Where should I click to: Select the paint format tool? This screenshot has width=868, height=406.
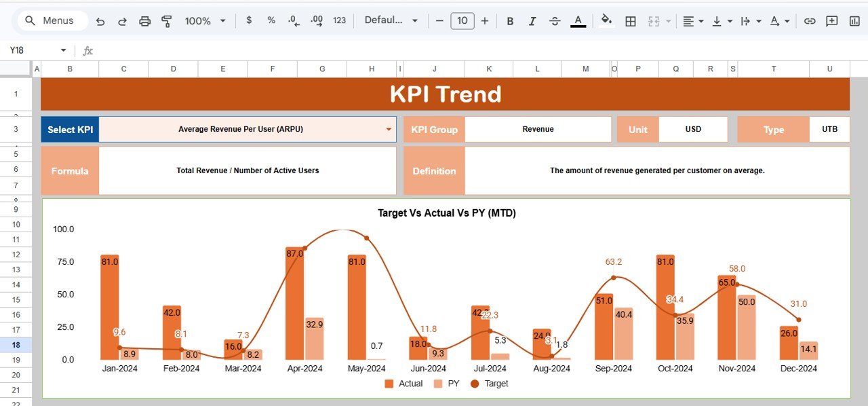coord(166,21)
